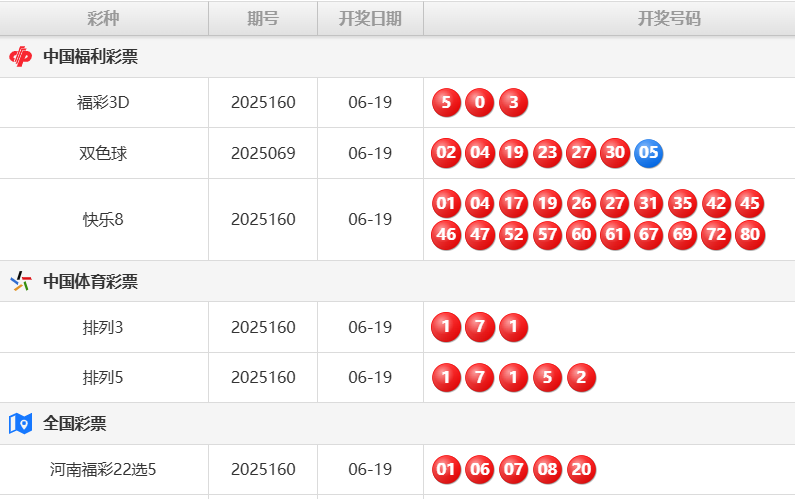795x499 pixels.
Task: Click red ball 2 in 排列5 row
Action: [x=581, y=377]
